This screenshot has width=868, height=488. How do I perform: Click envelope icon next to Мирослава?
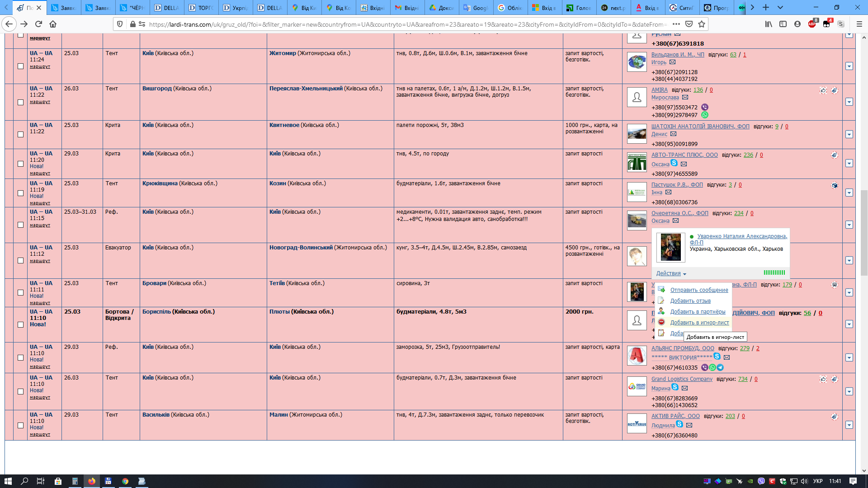pyautogui.click(x=685, y=98)
